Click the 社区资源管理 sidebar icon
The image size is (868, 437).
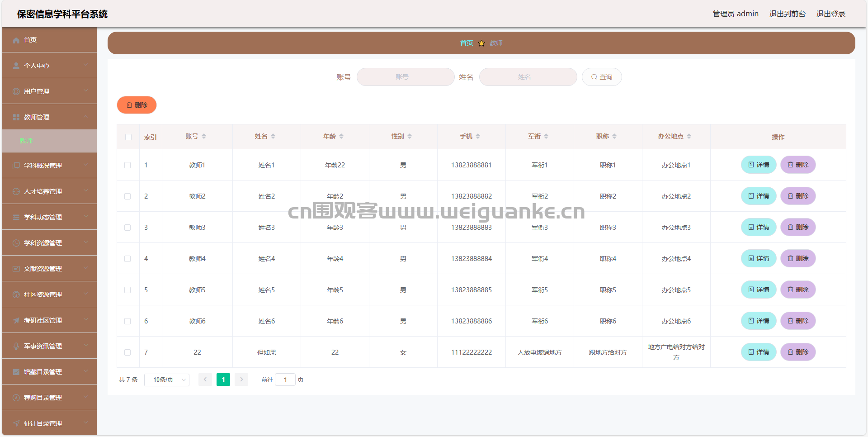16,295
